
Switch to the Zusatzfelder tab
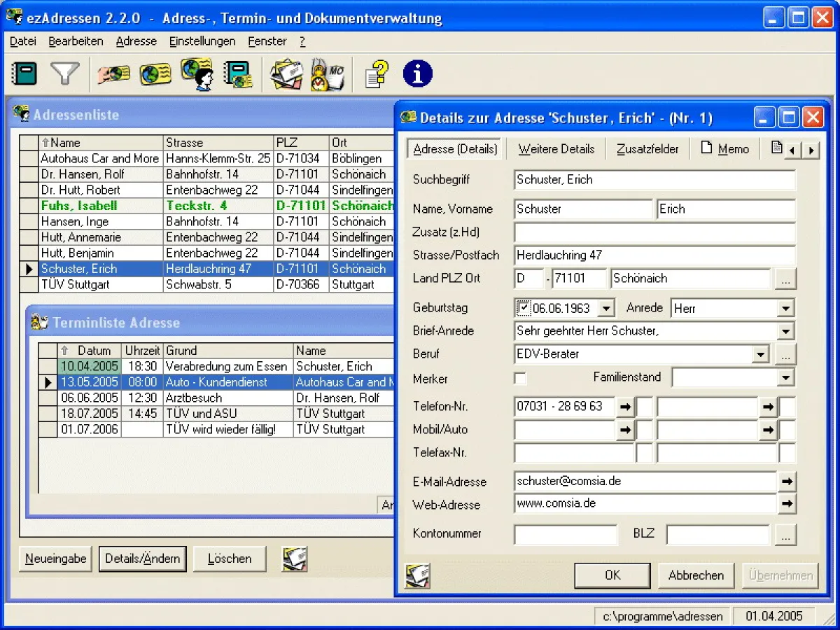[x=647, y=149]
